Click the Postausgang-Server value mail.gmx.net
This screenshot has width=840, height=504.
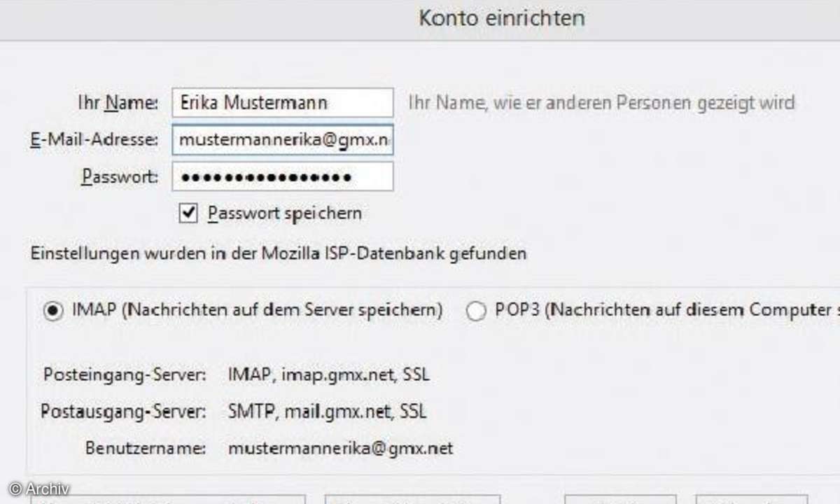click(327, 411)
